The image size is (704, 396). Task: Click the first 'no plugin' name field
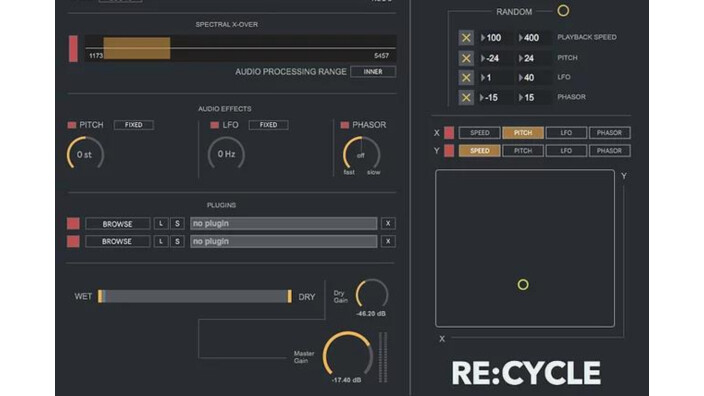pos(283,224)
